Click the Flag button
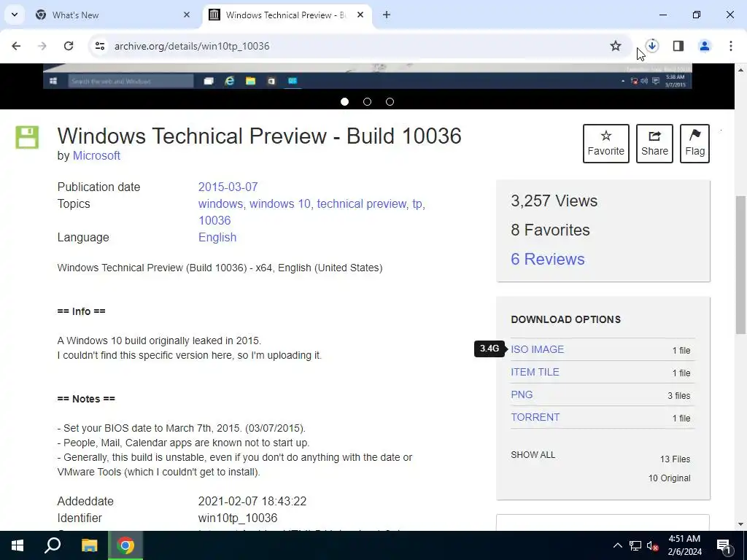Screen dimensions: 747x560 pyautogui.click(x=694, y=144)
